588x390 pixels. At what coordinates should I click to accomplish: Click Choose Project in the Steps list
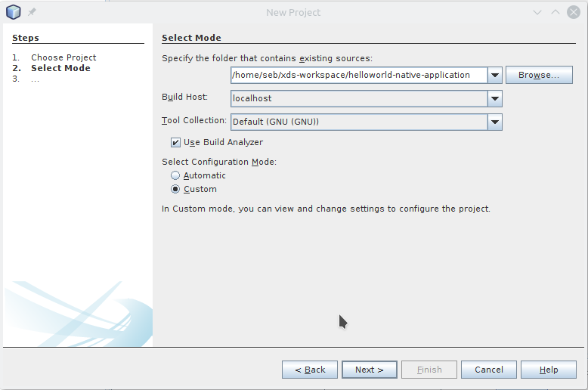point(63,57)
